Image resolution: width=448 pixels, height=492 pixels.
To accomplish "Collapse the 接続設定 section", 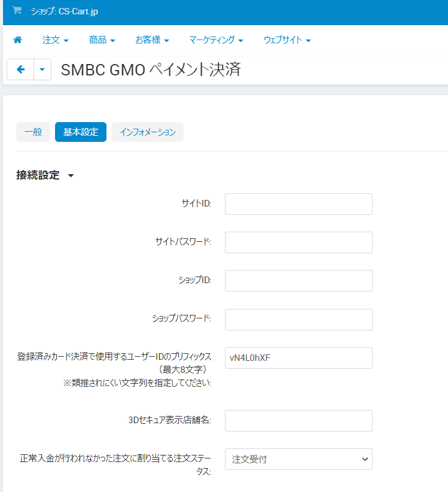I will [45, 175].
